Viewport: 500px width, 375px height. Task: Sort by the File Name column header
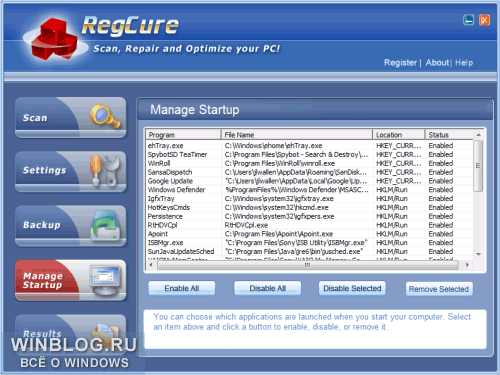[297, 135]
